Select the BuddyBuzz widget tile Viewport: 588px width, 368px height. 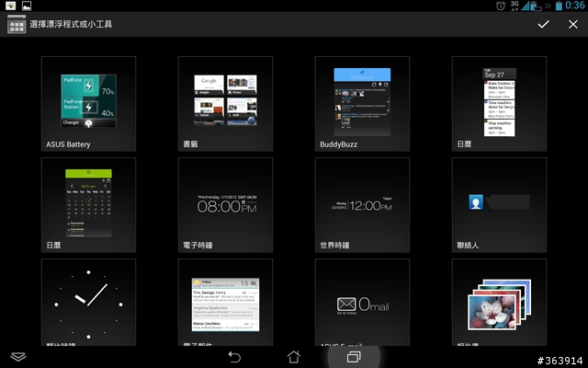pyautogui.click(x=362, y=104)
